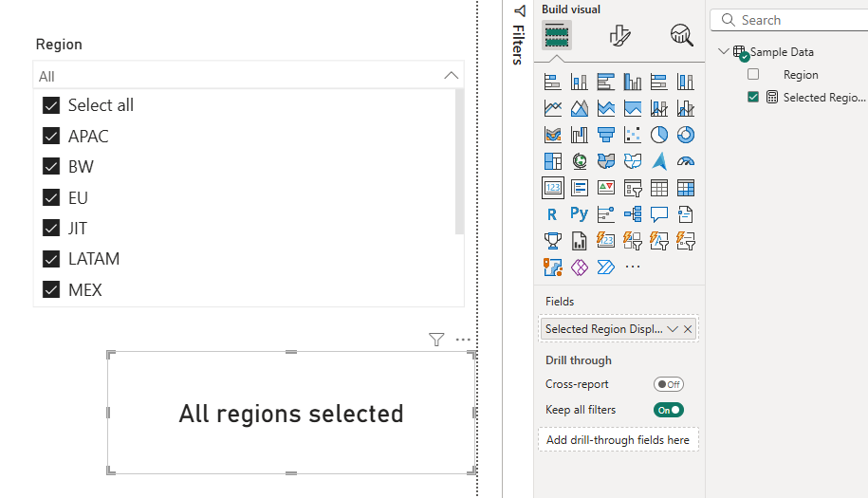Select the Gauge visual

click(x=685, y=161)
